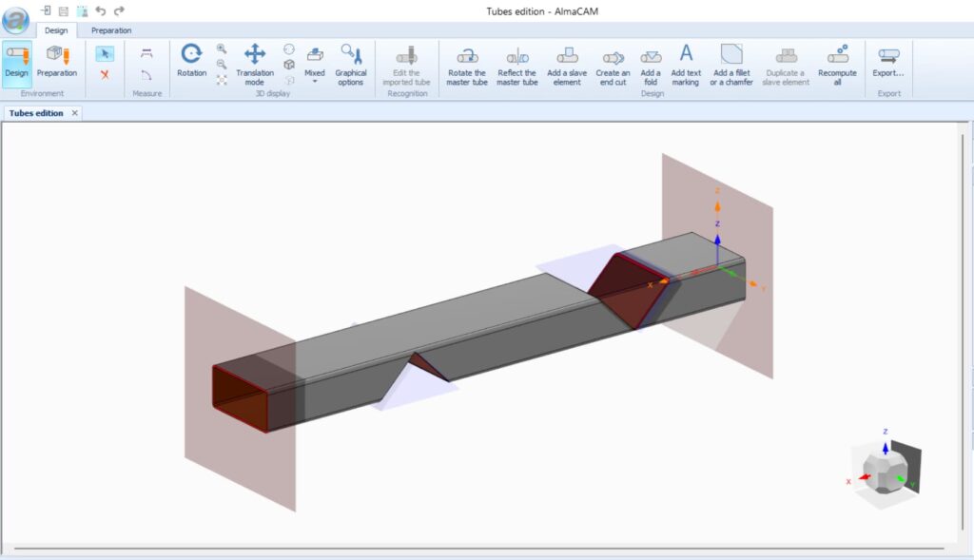Choose Create an end cut
This screenshot has height=560, width=974.
tap(613, 65)
